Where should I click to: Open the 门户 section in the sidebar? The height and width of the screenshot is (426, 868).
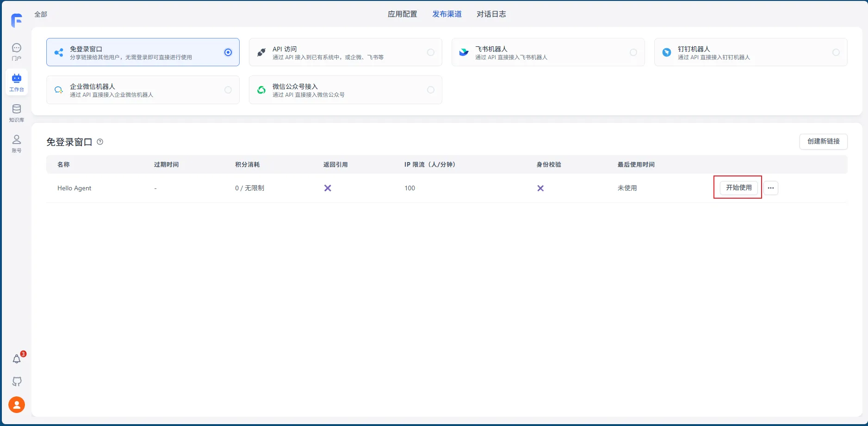tap(17, 51)
